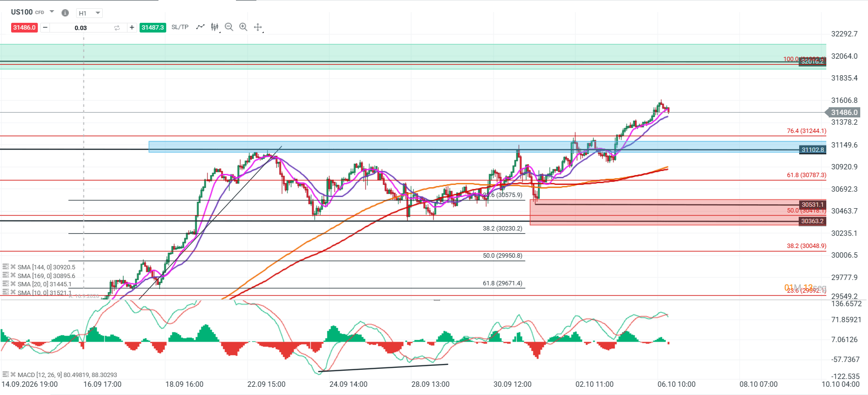Show instrument info for US100

pyautogui.click(x=65, y=13)
